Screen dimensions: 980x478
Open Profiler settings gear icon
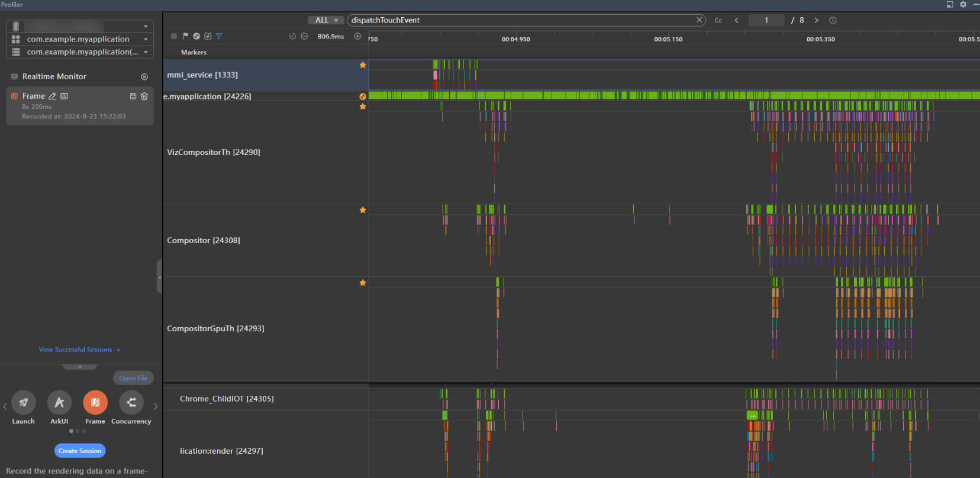click(963, 4)
